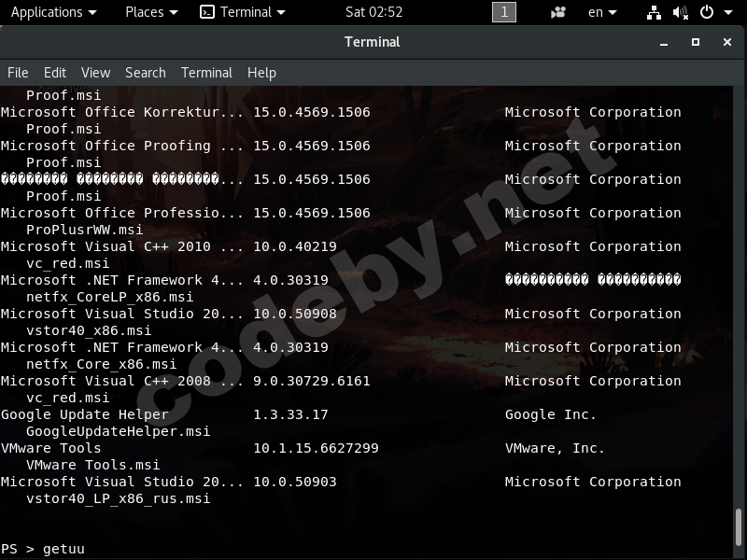Click 'Google Update Helper' text
This screenshot has width=747, height=560.
click(x=85, y=414)
